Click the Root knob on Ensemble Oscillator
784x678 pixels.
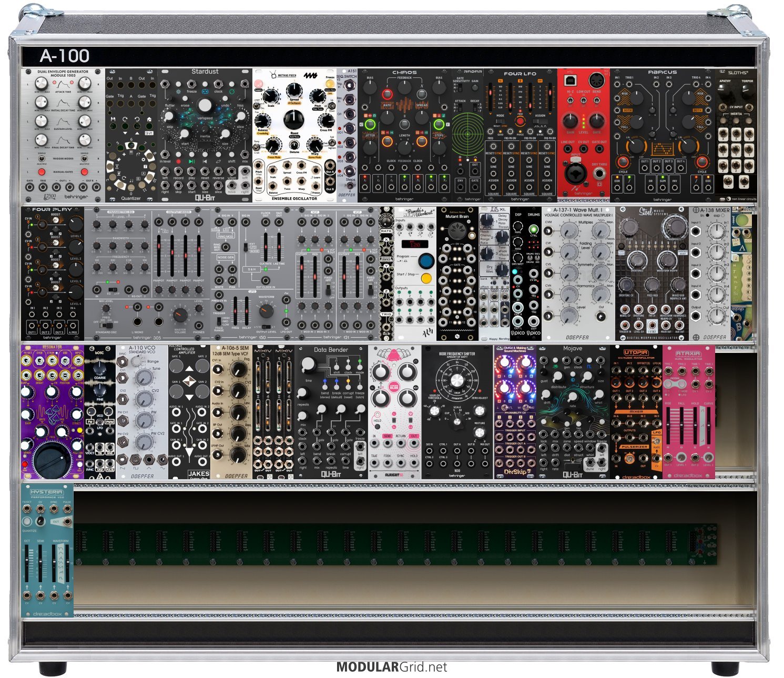pyautogui.click(x=294, y=120)
